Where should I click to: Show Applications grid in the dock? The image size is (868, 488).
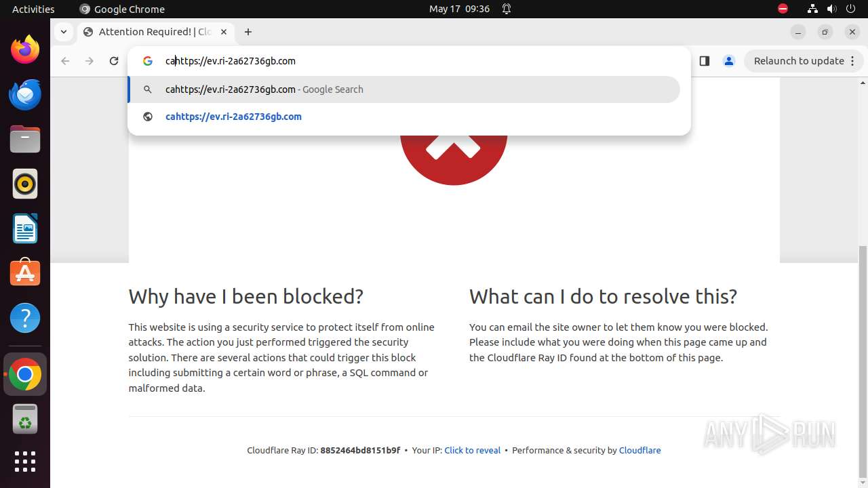pyautogui.click(x=25, y=462)
